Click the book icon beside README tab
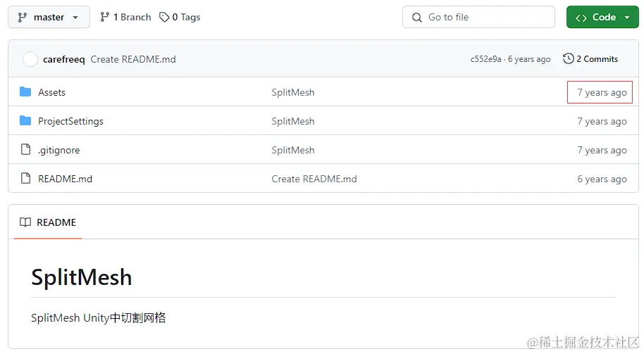 click(25, 222)
